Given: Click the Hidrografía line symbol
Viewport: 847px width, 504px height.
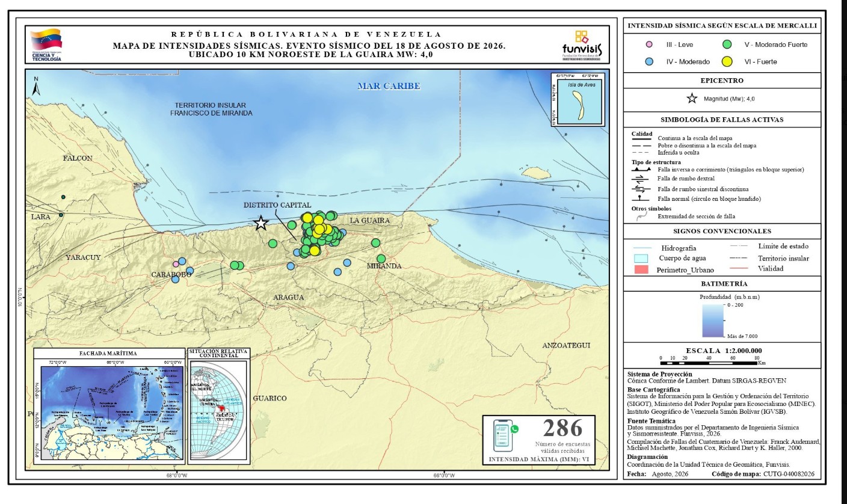Looking at the screenshot, I should click(x=641, y=248).
